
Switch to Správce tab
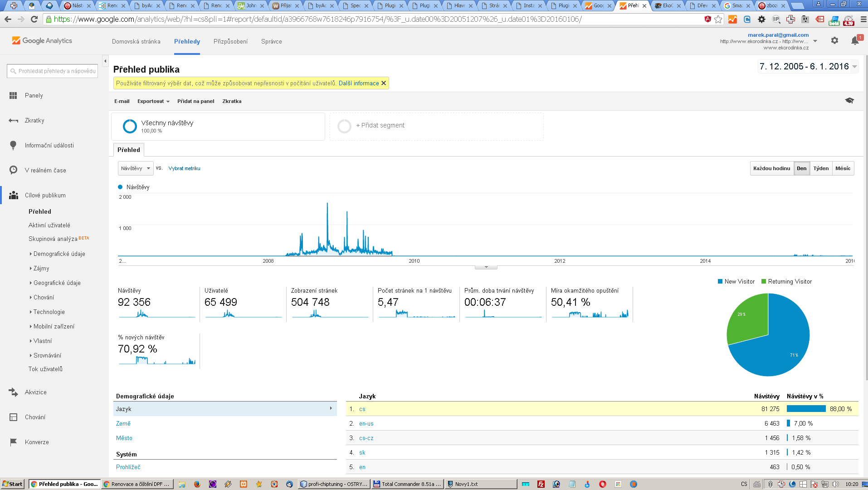(272, 41)
